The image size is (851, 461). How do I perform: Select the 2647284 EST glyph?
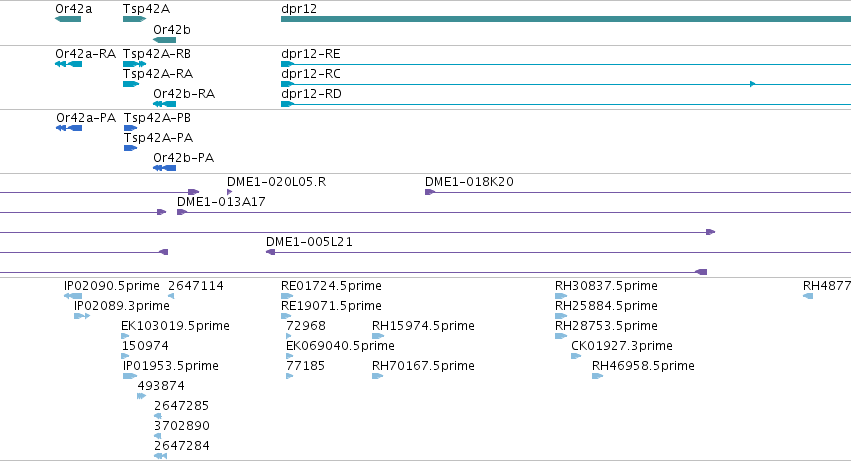pos(160,456)
